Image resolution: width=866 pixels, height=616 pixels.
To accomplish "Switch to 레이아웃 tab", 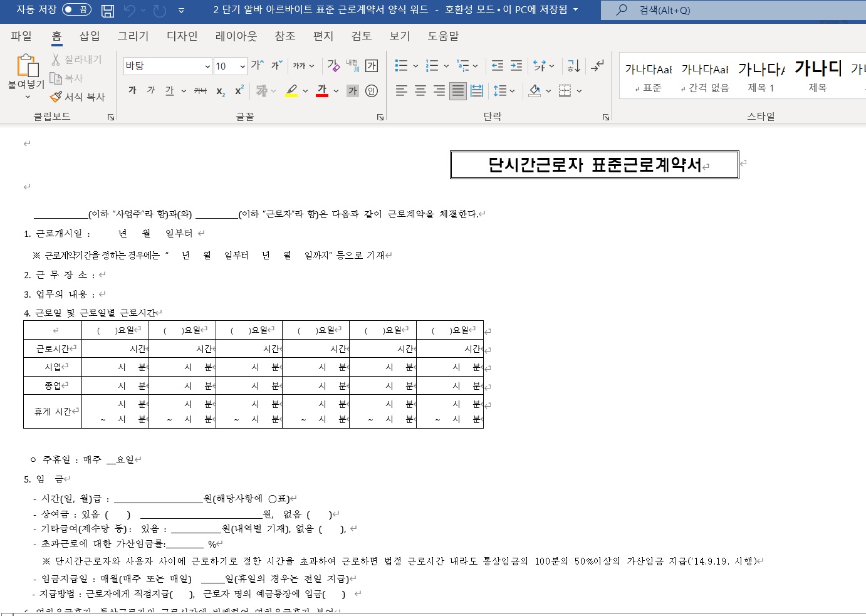I will point(236,36).
